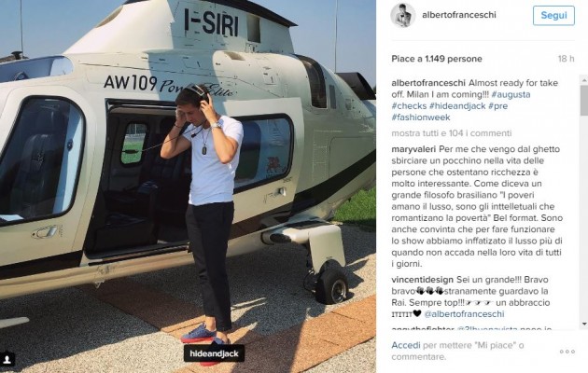Click @albertofranceschi mention in comment
588x373 pixels.
464,314
